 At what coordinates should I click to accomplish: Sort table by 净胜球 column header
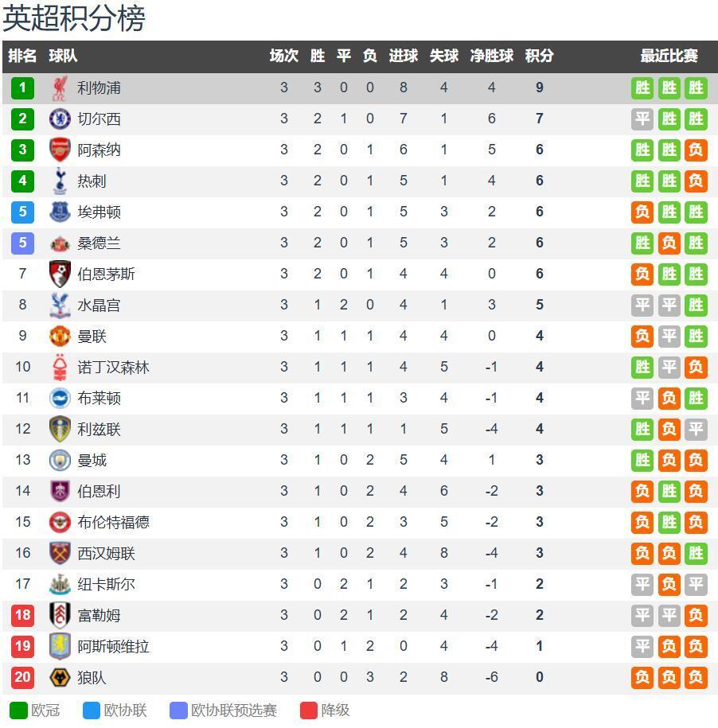click(491, 56)
